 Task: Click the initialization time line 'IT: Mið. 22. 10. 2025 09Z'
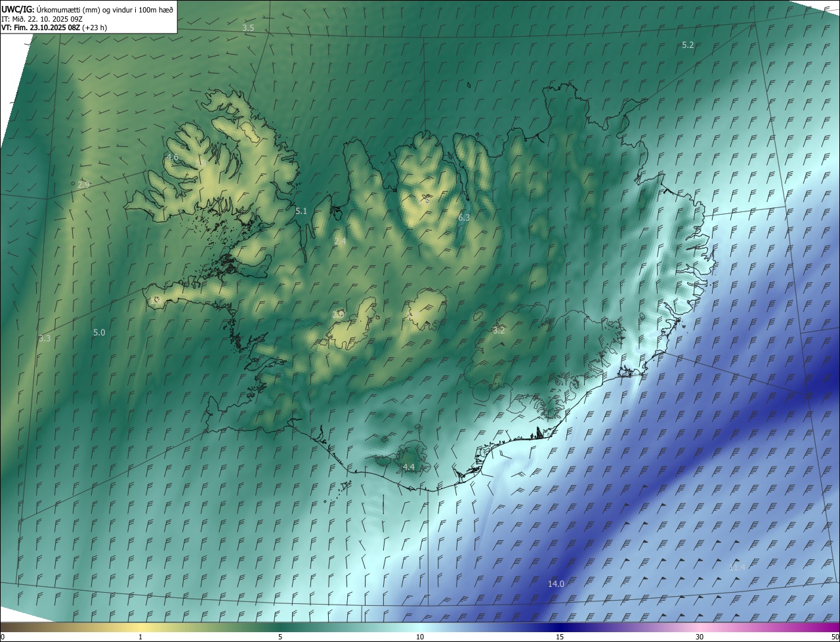click(42, 18)
